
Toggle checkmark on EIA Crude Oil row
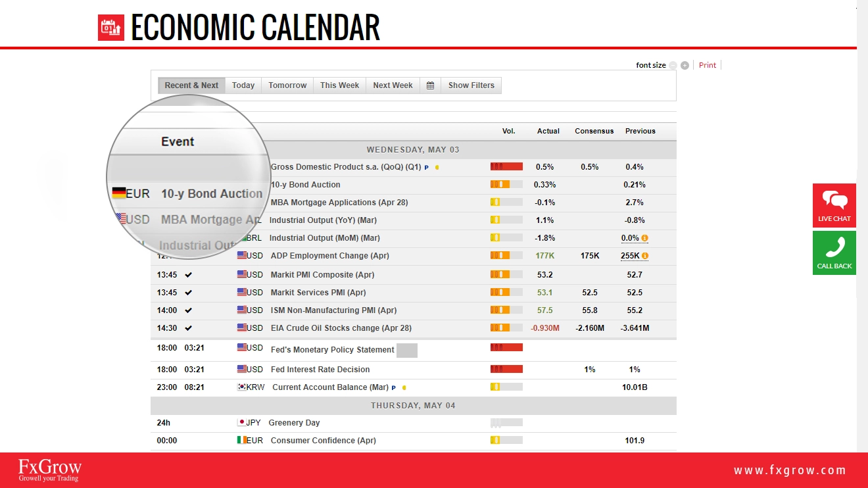189,328
